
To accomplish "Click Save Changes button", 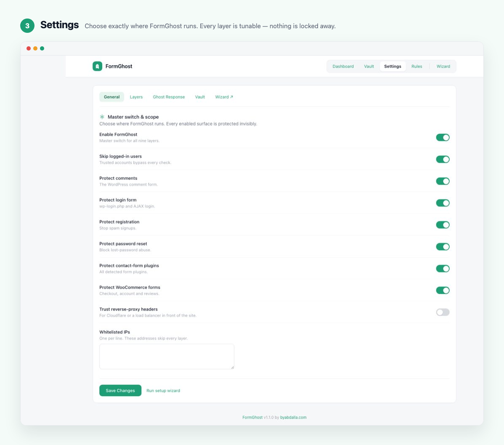I will click(x=120, y=391).
